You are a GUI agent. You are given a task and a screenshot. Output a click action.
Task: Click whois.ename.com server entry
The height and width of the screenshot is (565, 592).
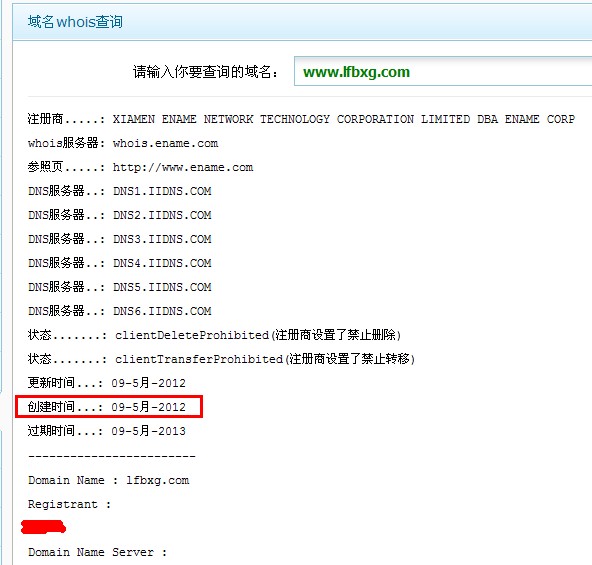tap(165, 144)
